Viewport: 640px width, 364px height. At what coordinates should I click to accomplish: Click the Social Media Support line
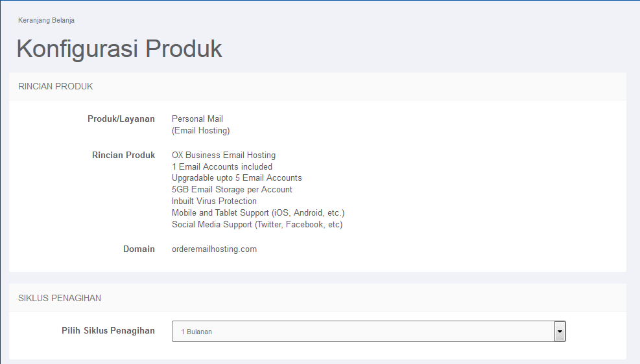click(257, 225)
